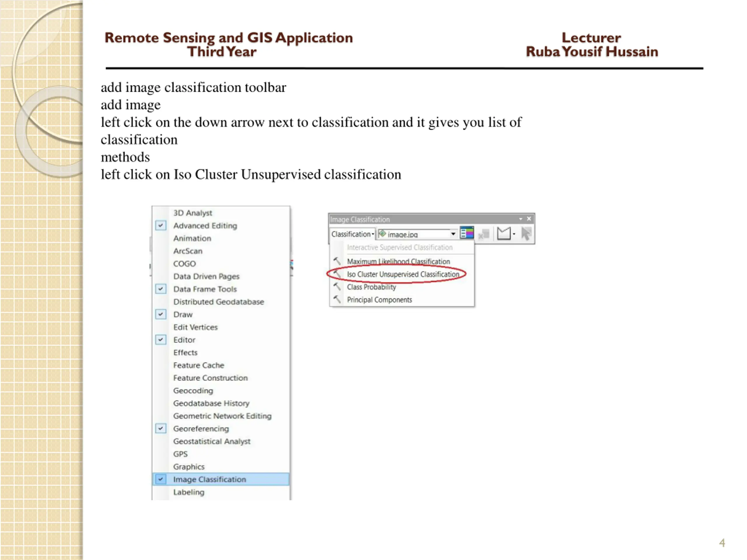Uncheck the Image Classification checkbox
The image size is (747, 560).
pyautogui.click(x=161, y=479)
